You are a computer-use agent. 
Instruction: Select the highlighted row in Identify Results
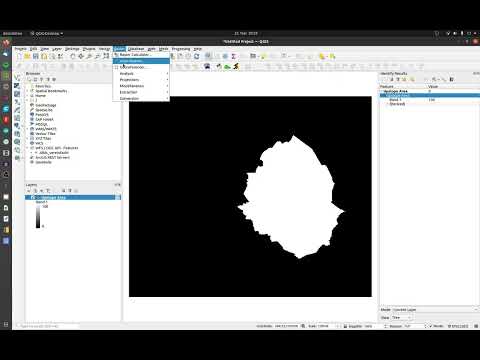pyautogui.click(x=430, y=95)
